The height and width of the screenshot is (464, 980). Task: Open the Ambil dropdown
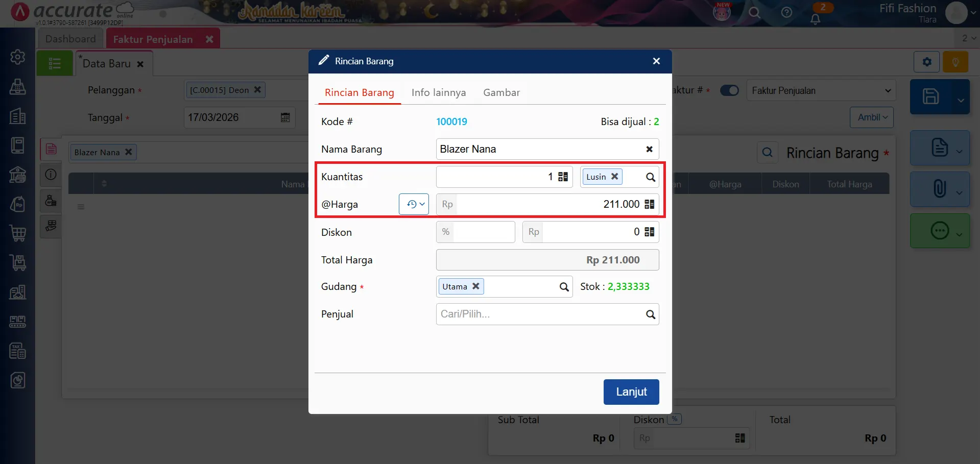[x=872, y=117]
